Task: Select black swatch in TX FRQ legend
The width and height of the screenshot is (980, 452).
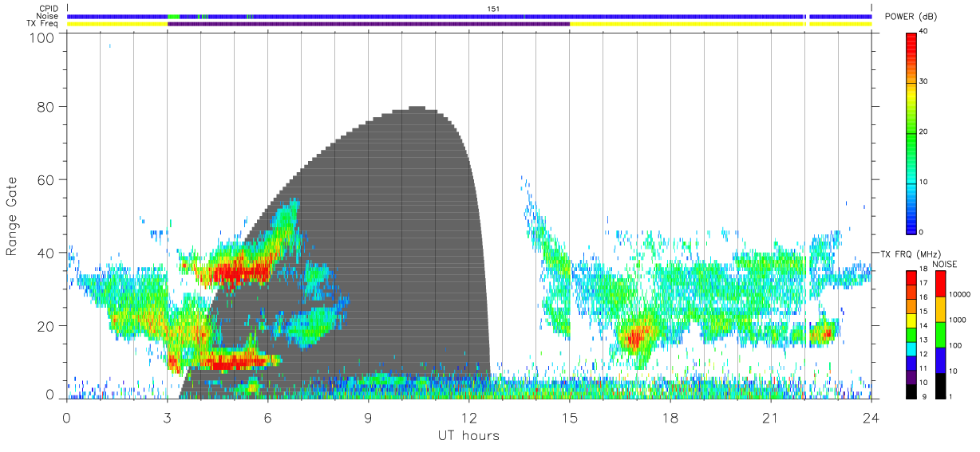Action: click(x=911, y=391)
